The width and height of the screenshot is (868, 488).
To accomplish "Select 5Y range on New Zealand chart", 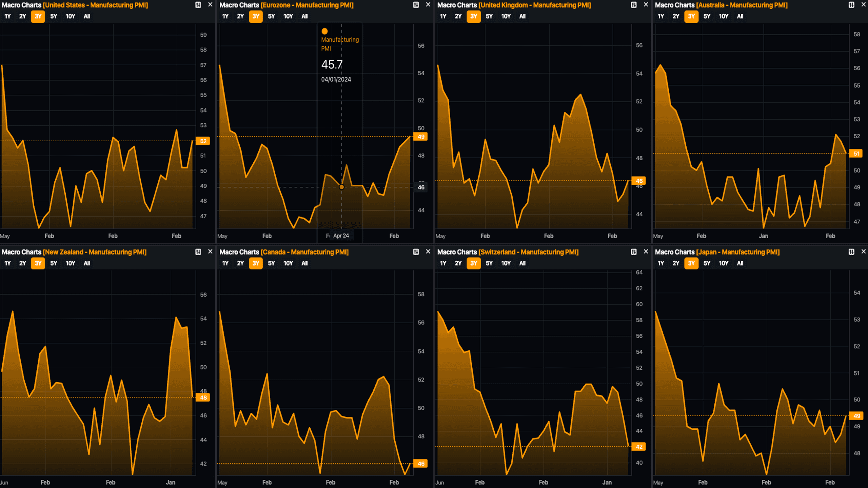I will (54, 263).
